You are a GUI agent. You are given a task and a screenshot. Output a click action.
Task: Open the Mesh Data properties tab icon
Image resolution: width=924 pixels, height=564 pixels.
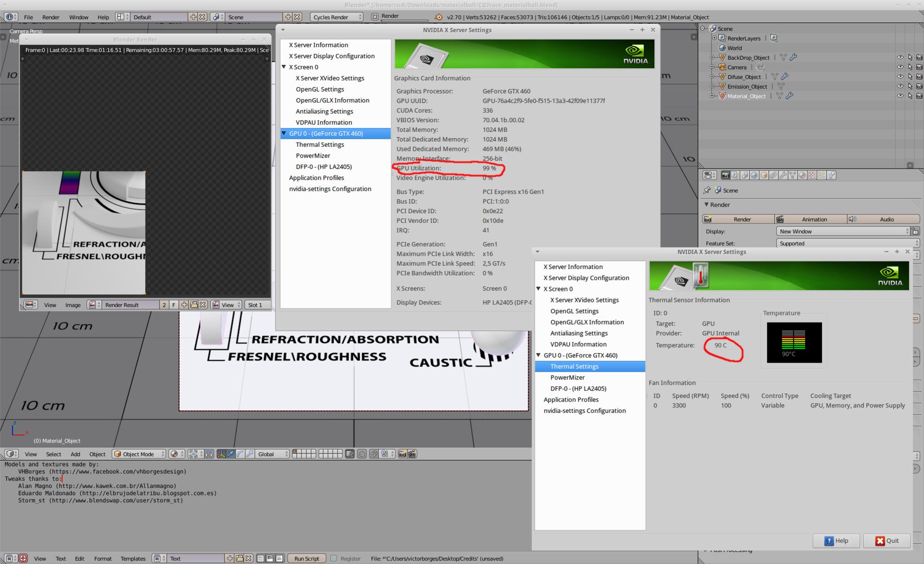[793, 175]
